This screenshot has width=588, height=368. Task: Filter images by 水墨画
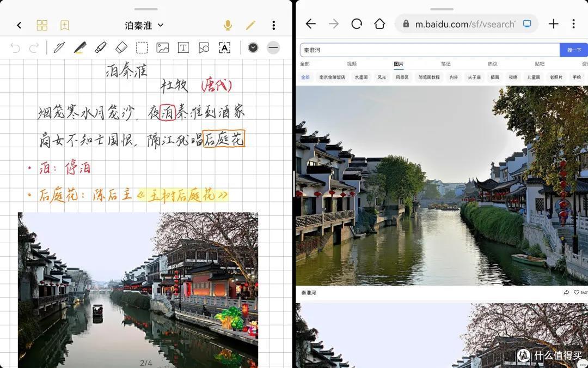point(361,77)
